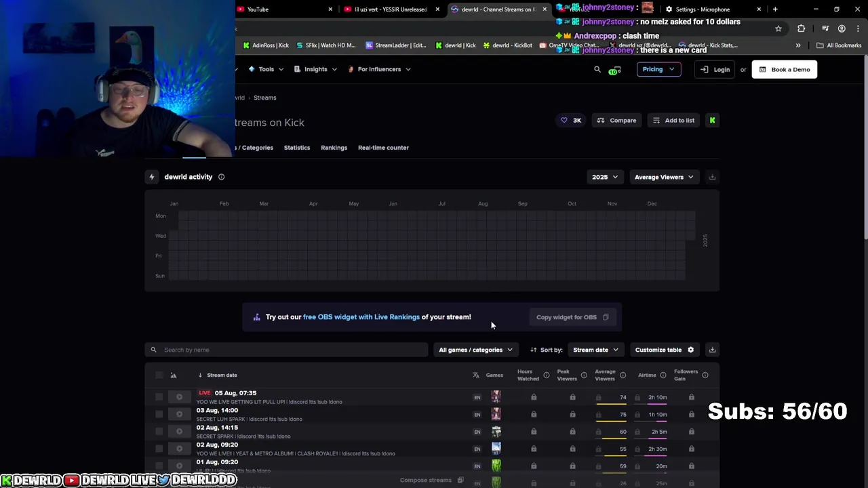Switch to the YouTube browser tab
Viewport: 868px width, 488px height.
coord(285,9)
